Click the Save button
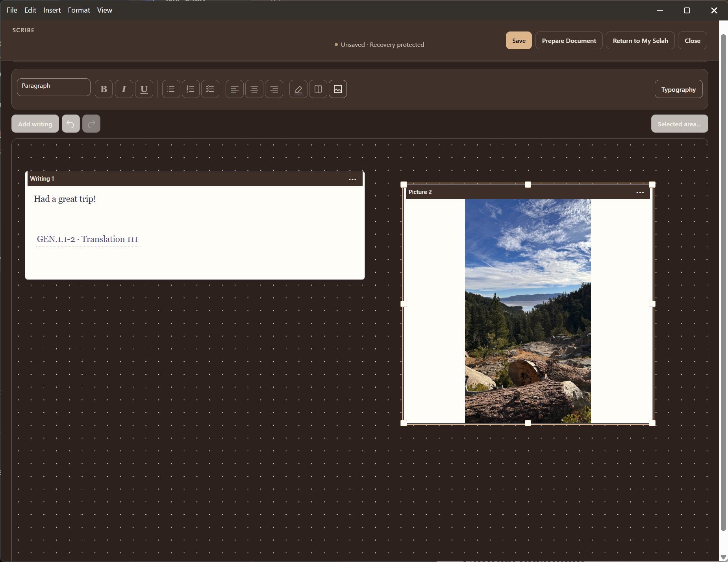 [519, 41]
